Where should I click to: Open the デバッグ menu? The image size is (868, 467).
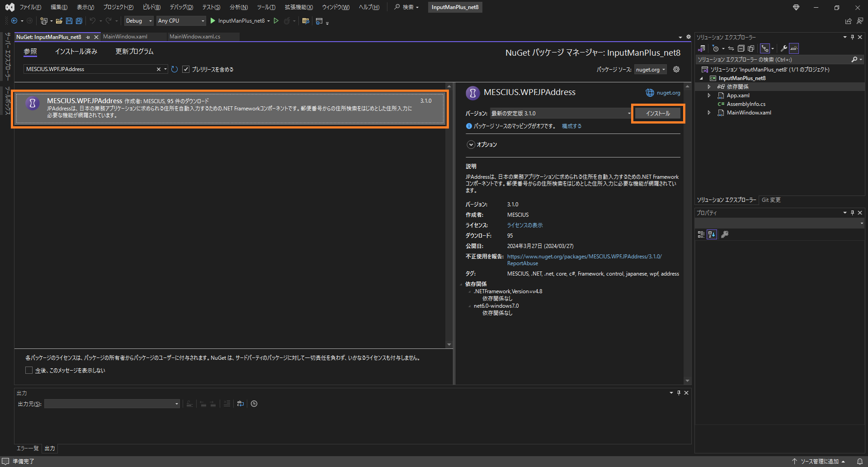[181, 7]
